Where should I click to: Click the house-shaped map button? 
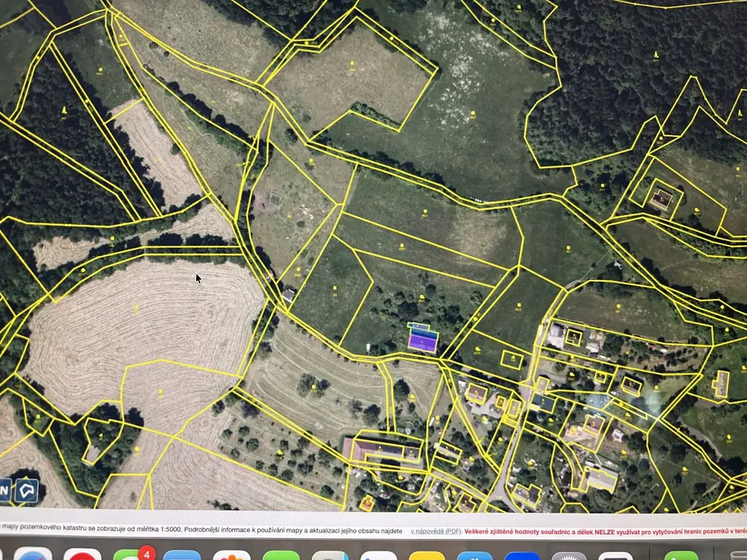(x=27, y=490)
